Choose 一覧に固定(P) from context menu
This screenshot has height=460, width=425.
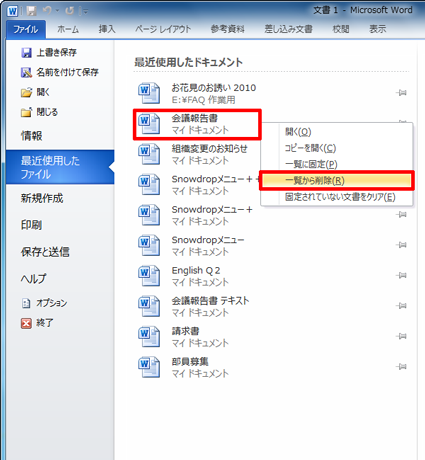(337, 164)
